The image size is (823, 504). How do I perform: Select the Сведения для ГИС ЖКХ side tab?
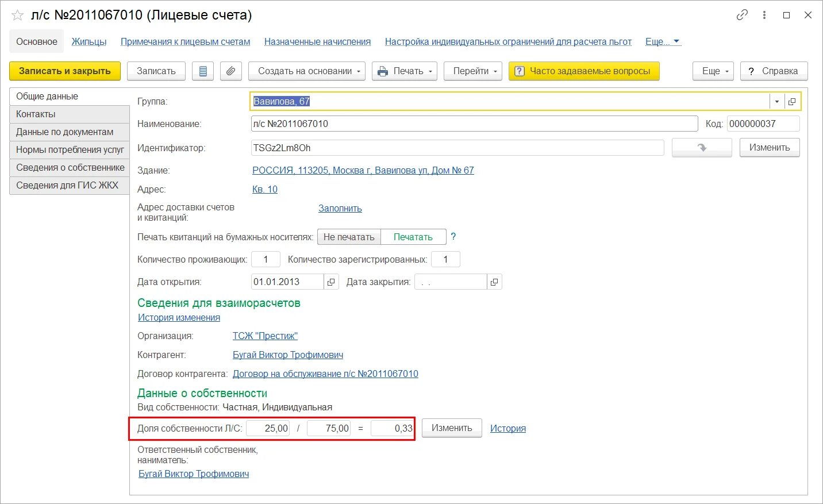pos(70,186)
